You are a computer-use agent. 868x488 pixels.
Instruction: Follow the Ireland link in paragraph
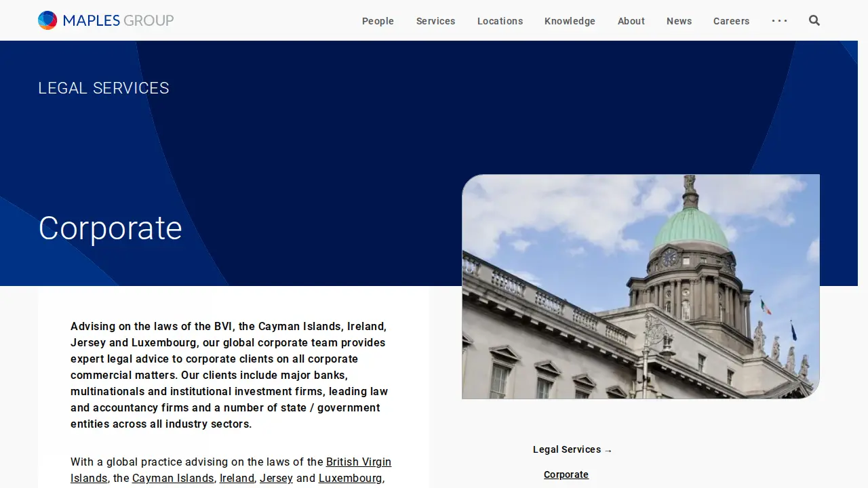tap(237, 478)
